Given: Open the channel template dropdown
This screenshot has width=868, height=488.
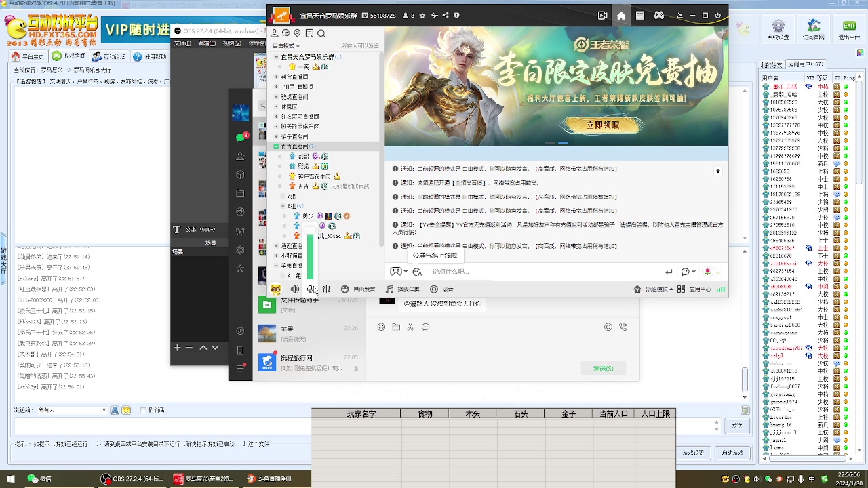Looking at the screenshot, I should point(654,289).
